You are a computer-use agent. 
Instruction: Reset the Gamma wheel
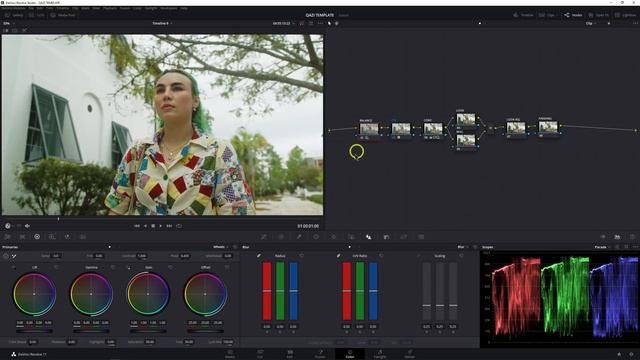pyautogui.click(x=113, y=267)
